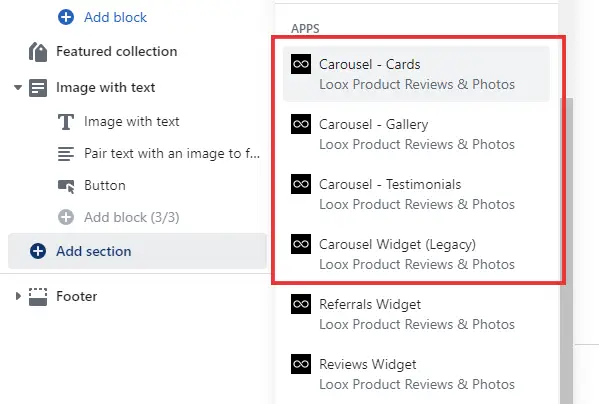Open the Featured collection section
This screenshot has height=404, width=599.
117,52
